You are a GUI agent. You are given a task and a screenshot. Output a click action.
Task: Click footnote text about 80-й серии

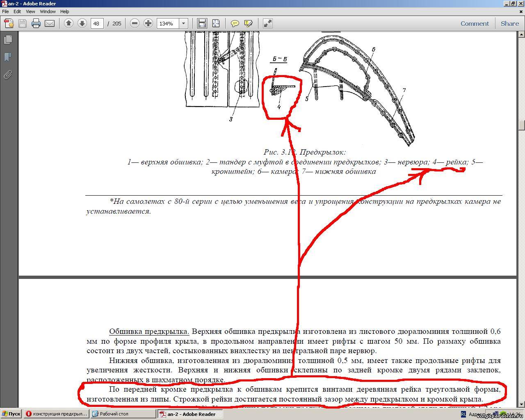(x=293, y=206)
